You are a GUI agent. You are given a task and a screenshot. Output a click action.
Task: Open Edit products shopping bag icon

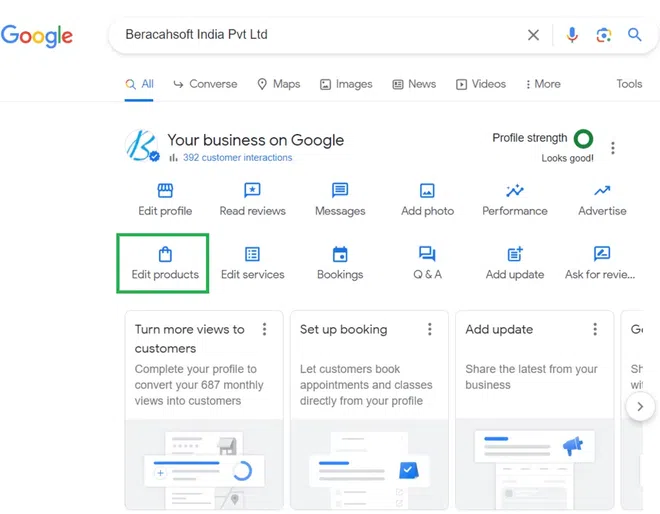[x=165, y=254]
